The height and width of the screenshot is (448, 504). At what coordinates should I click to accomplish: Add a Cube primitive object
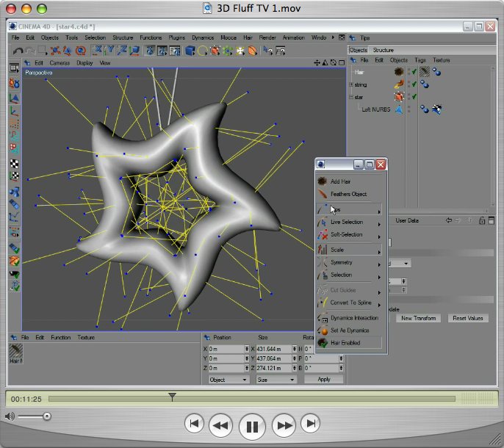pyautogui.click(x=190, y=51)
